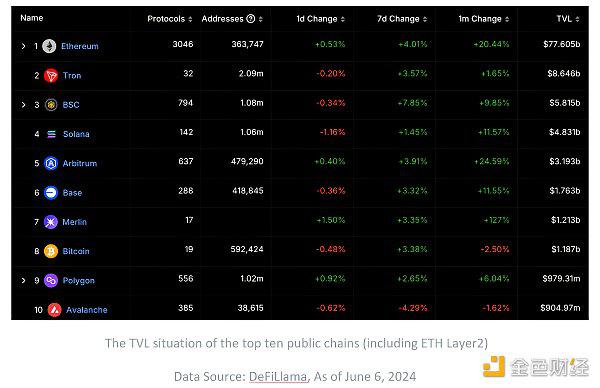
Task: Click the Solana logo icon
Action: coord(51,134)
